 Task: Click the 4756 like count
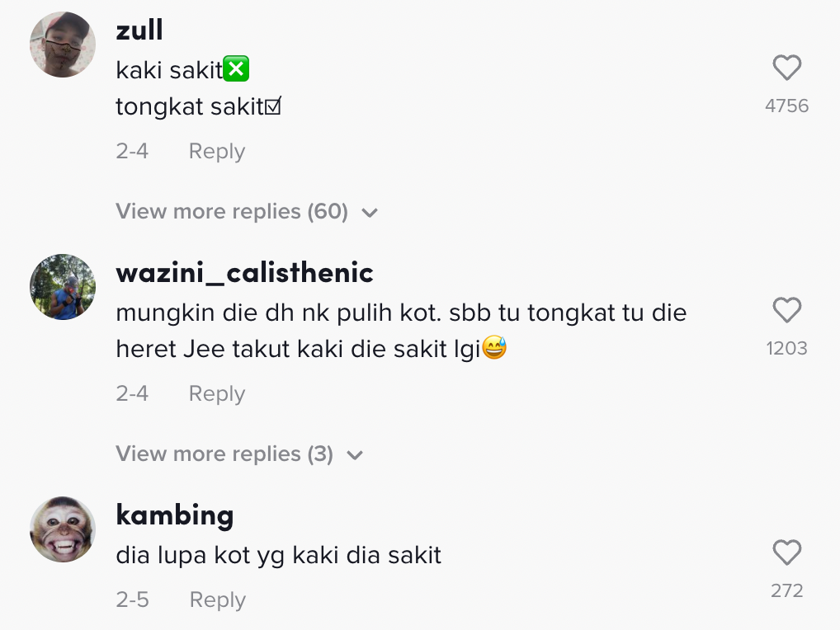pyautogui.click(x=786, y=106)
